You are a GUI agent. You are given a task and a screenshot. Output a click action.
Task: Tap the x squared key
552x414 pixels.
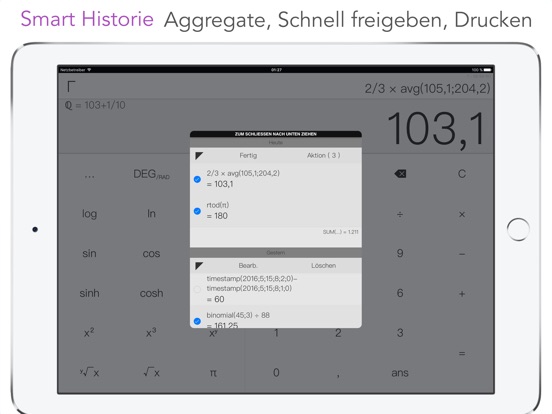pos(89,332)
